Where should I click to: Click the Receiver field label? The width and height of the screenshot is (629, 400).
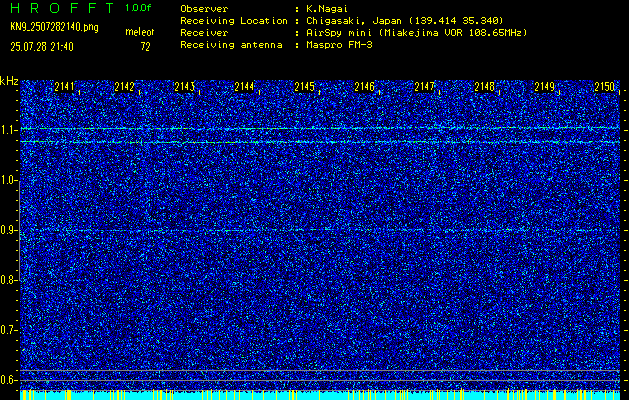click(204, 33)
